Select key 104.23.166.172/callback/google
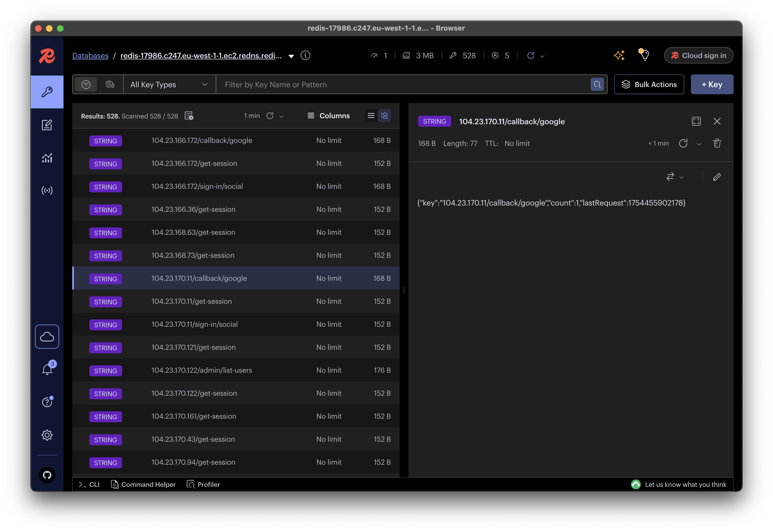The width and height of the screenshot is (773, 532). tap(236, 140)
